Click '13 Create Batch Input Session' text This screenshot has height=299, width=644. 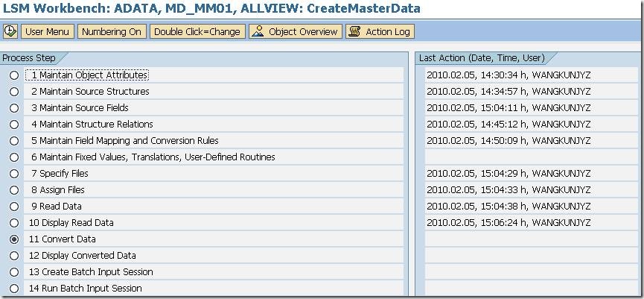point(91,272)
